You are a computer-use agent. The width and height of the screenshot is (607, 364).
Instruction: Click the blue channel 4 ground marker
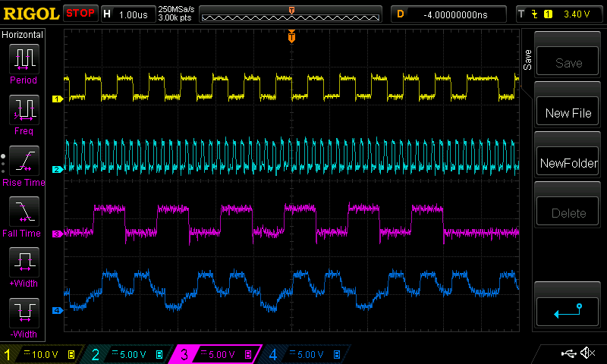(58, 310)
